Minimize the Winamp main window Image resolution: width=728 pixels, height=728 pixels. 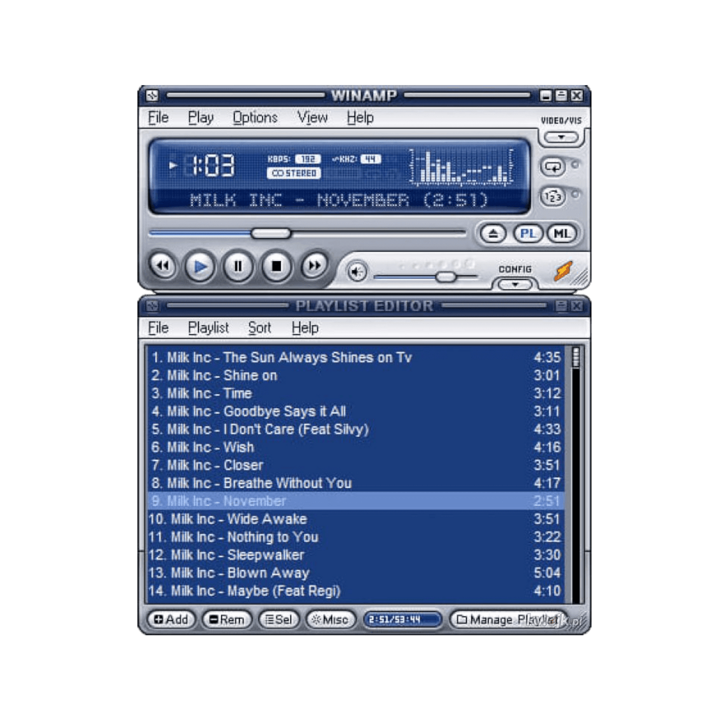point(546,95)
